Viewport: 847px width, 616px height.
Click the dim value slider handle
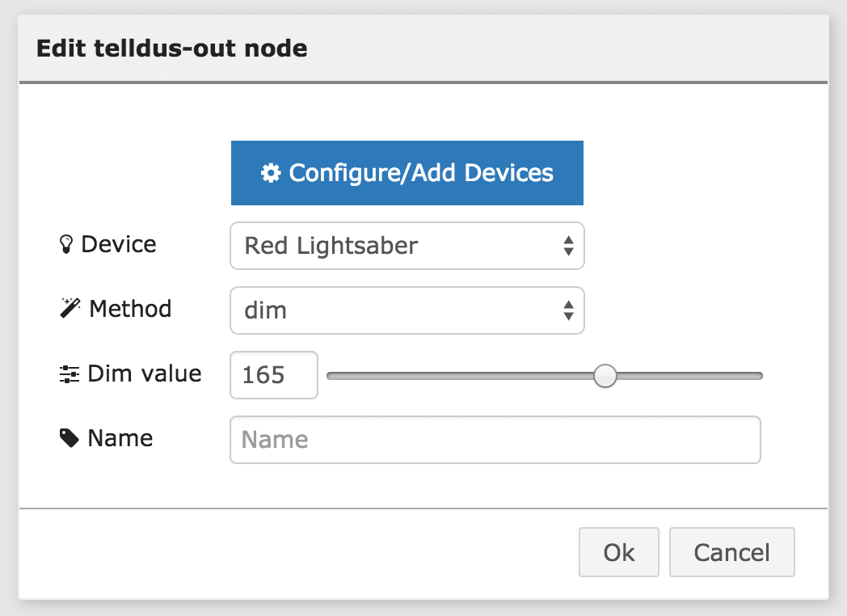(x=605, y=375)
